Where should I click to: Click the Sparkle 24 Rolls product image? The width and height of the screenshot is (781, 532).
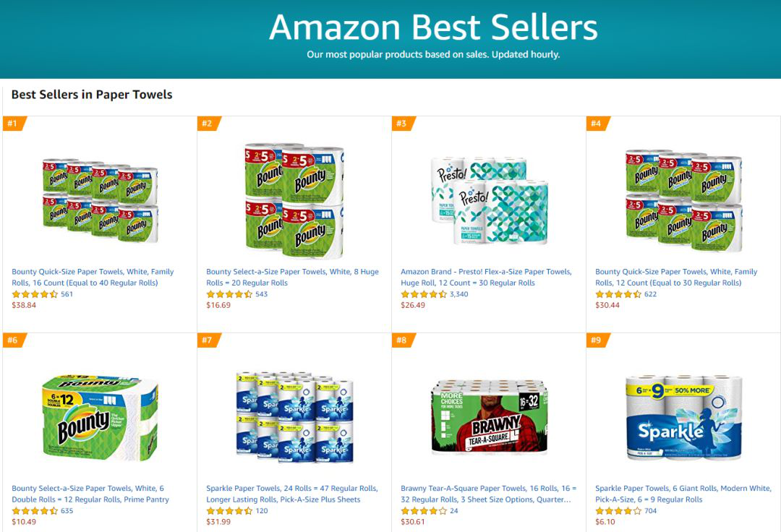point(294,418)
